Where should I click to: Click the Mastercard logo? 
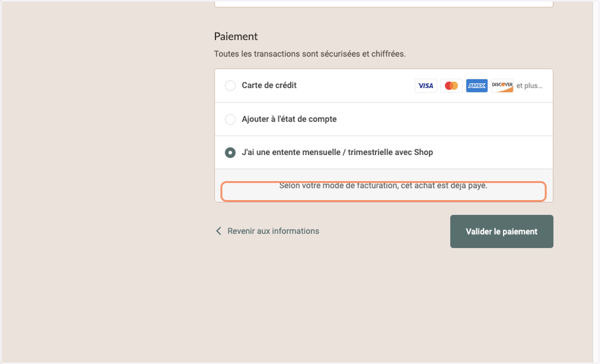(451, 85)
